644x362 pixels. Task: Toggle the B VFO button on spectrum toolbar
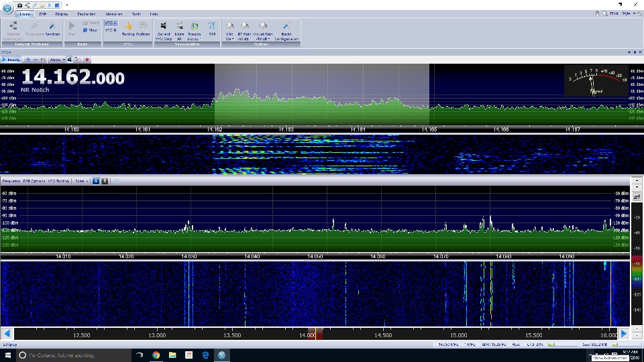[105, 181]
